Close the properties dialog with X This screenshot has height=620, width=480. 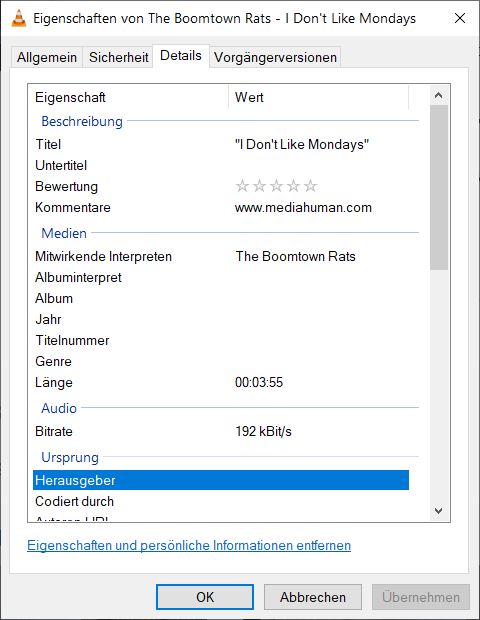click(x=460, y=18)
